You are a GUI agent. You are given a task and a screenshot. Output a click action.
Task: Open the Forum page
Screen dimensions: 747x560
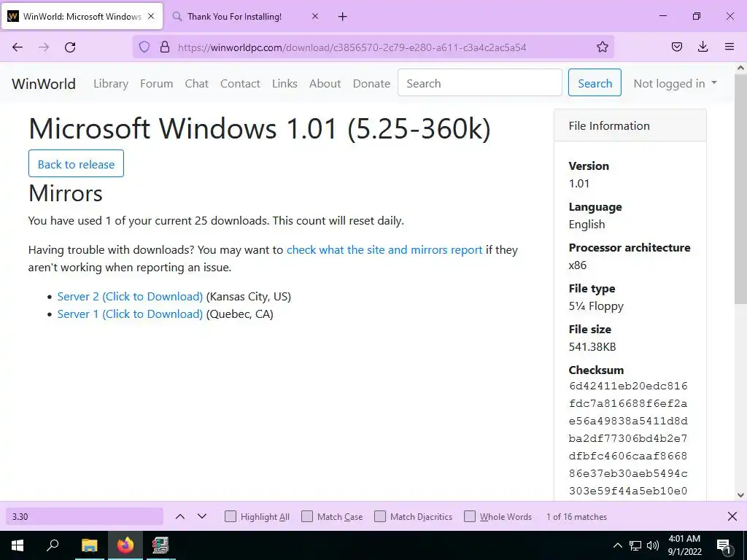click(156, 83)
